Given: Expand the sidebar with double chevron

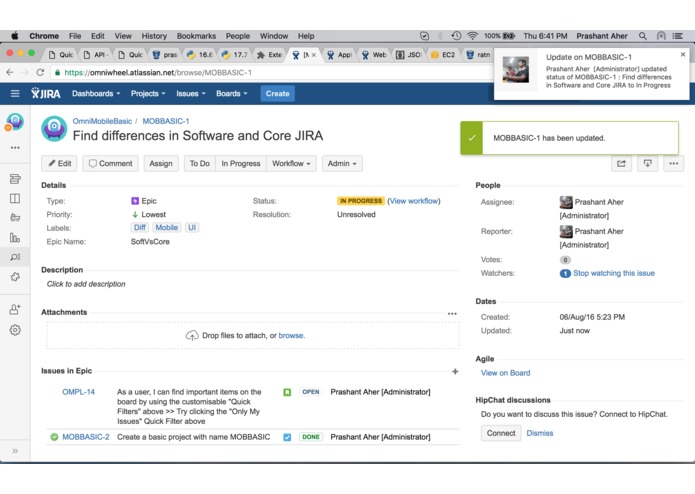Looking at the screenshot, I should [15, 451].
